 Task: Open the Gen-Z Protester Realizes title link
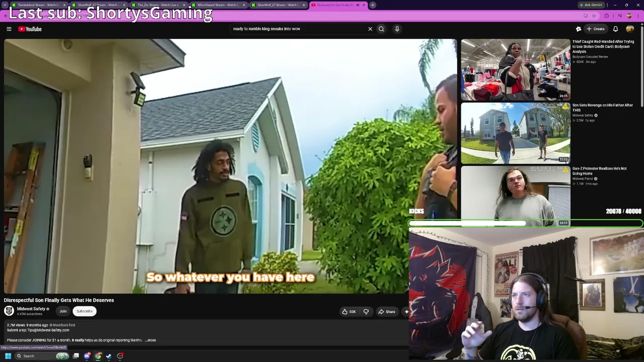599,171
